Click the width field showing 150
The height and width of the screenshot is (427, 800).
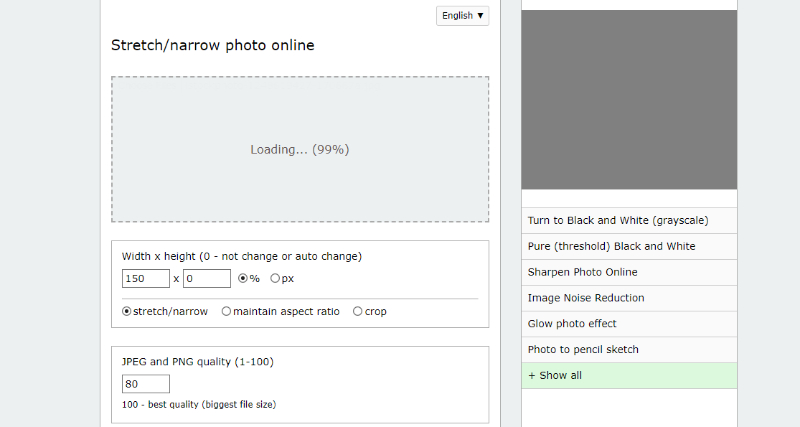[145, 279]
